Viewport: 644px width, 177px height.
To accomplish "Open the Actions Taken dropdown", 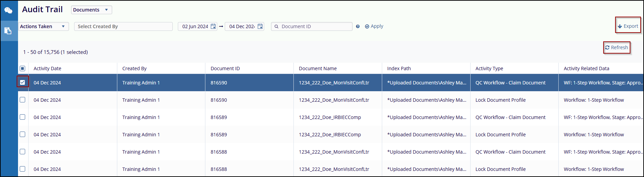I will tap(43, 26).
